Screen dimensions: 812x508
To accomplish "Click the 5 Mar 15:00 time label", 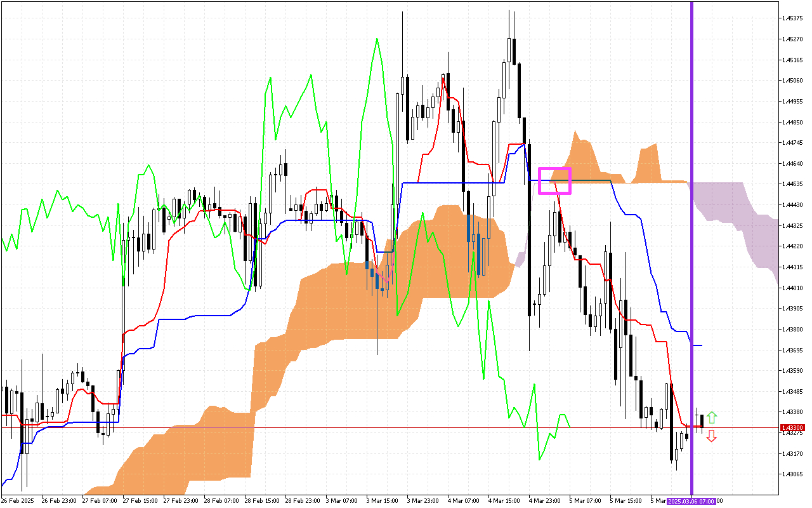I will 626,501.
